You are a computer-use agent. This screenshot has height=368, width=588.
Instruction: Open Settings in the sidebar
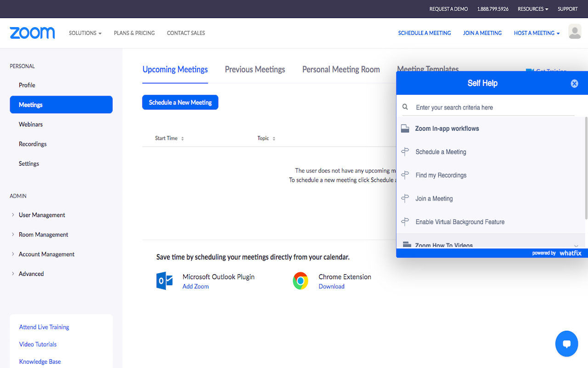29,163
